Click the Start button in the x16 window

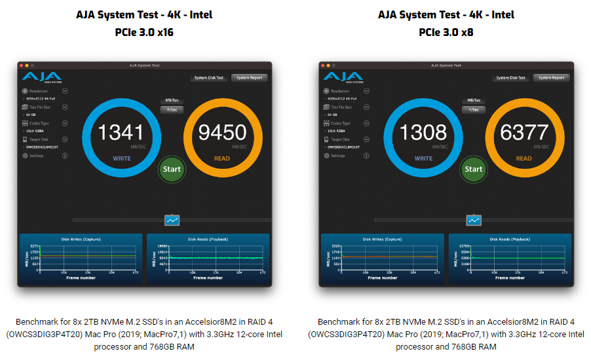coord(172,170)
